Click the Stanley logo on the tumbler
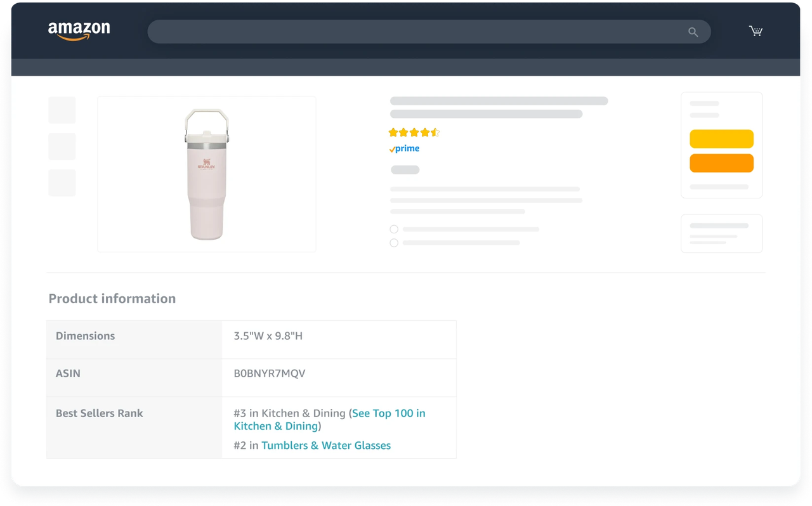This screenshot has height=506, width=812. click(x=207, y=164)
